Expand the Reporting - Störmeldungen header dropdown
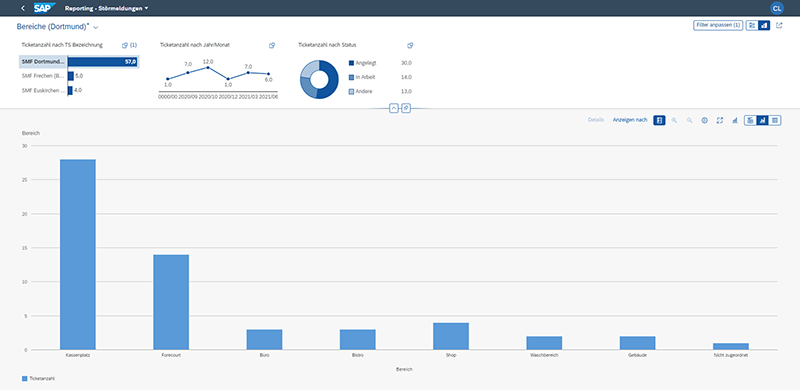800x390 pixels. [146, 9]
